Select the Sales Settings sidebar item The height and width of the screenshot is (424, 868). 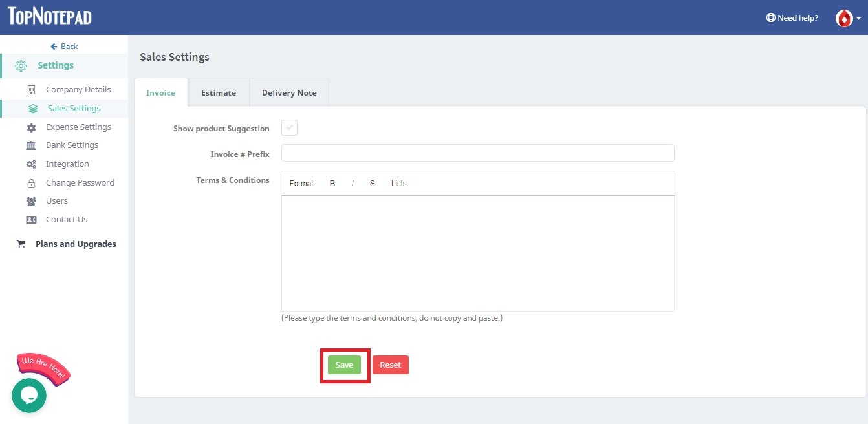coord(64,109)
